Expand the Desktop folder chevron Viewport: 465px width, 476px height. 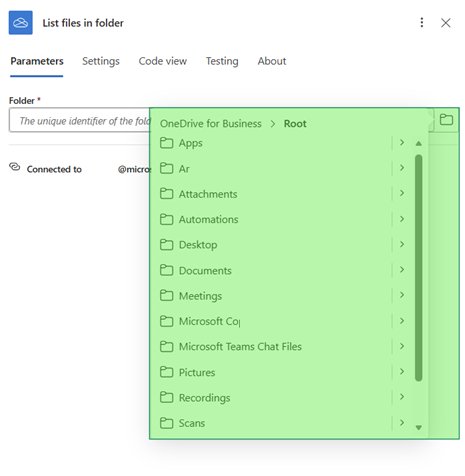(x=402, y=244)
